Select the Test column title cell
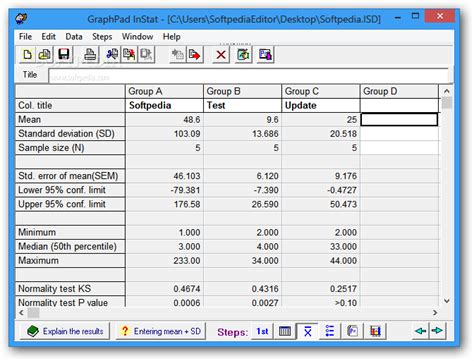474x361 pixels. [x=242, y=105]
